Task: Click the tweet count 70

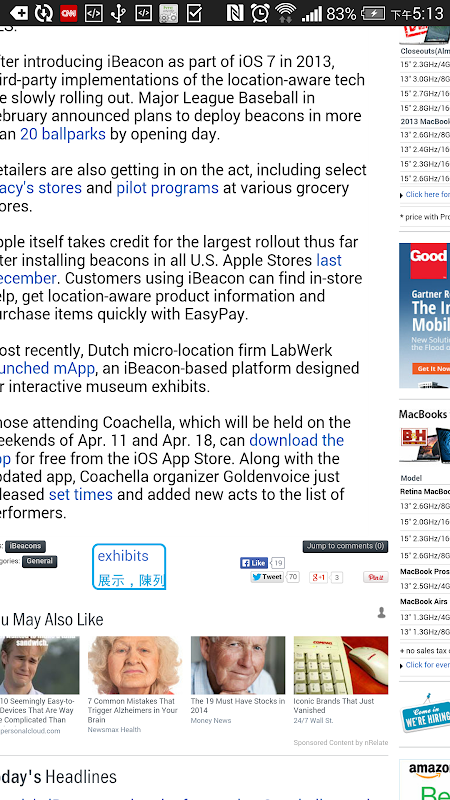Action: pos(292,577)
